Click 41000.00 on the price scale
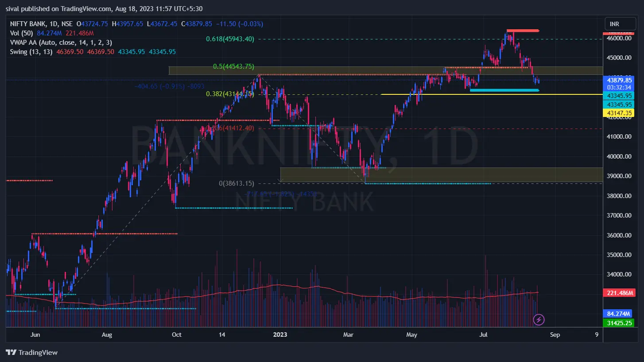 [619, 137]
